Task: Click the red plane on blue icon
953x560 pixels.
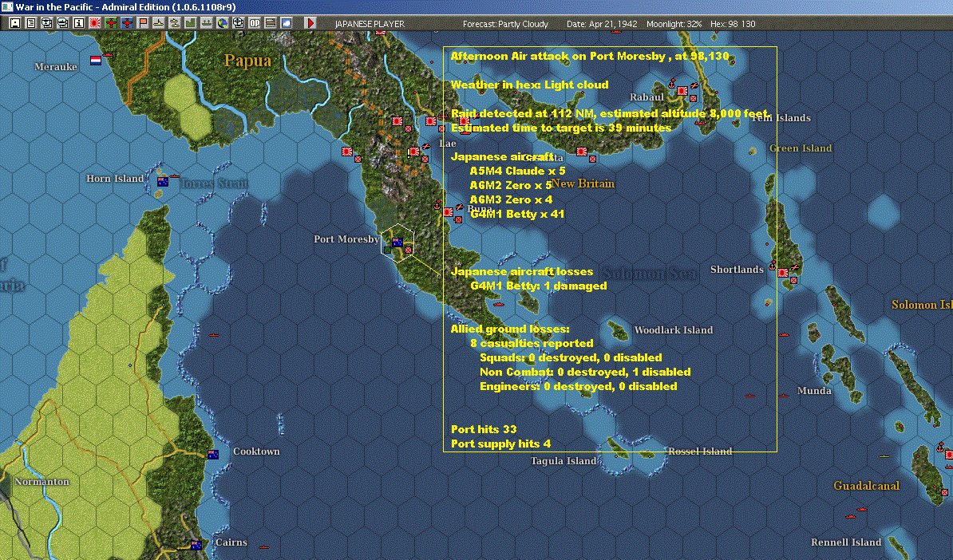Action: tap(126, 23)
